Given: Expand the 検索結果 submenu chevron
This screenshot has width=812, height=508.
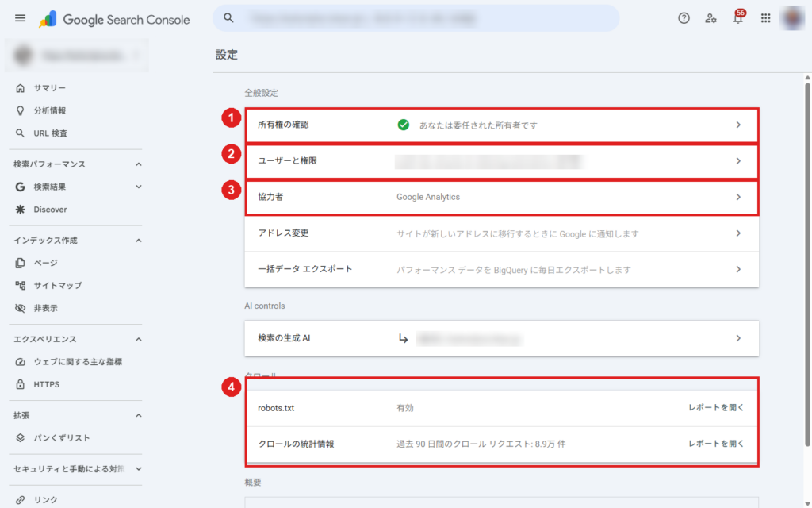Looking at the screenshot, I should tap(138, 187).
